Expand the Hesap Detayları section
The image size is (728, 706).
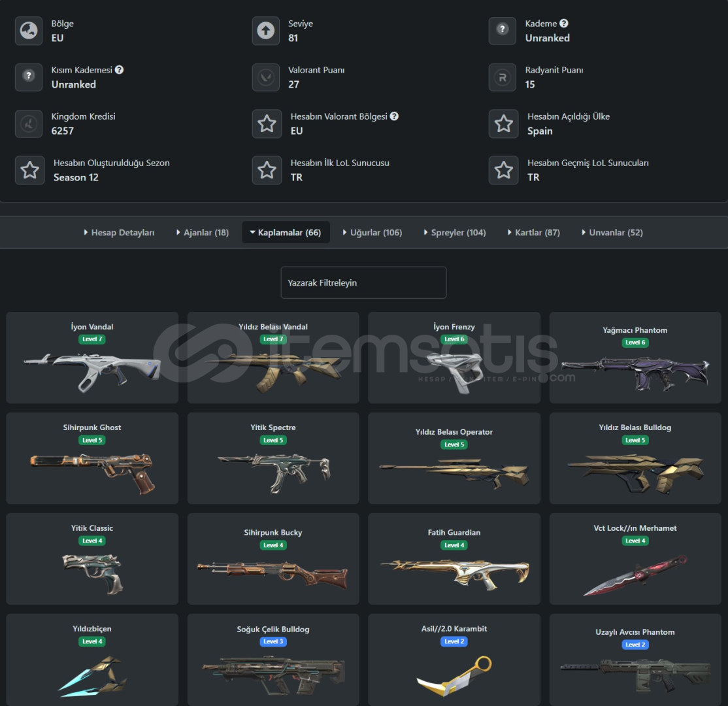coord(119,232)
